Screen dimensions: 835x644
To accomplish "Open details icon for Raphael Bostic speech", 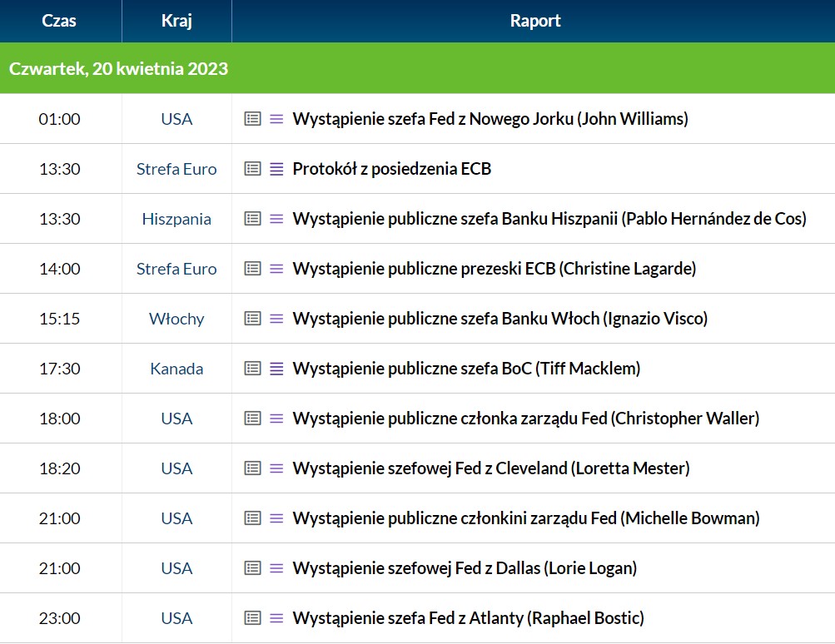I will coord(252,618).
